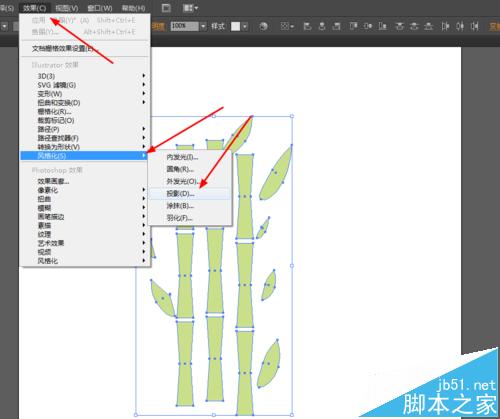Click the right-middle selection bounding box handle
This screenshot has width=500, height=419.
pyautogui.click(x=292, y=266)
